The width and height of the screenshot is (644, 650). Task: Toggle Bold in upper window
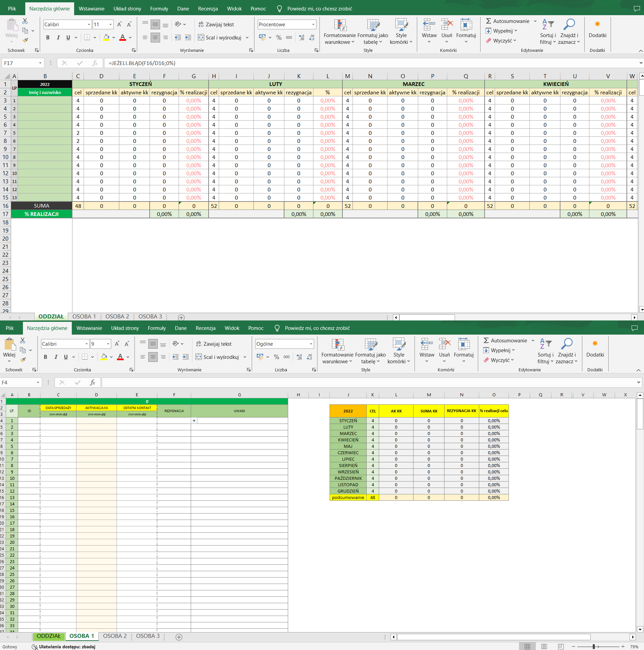point(48,37)
